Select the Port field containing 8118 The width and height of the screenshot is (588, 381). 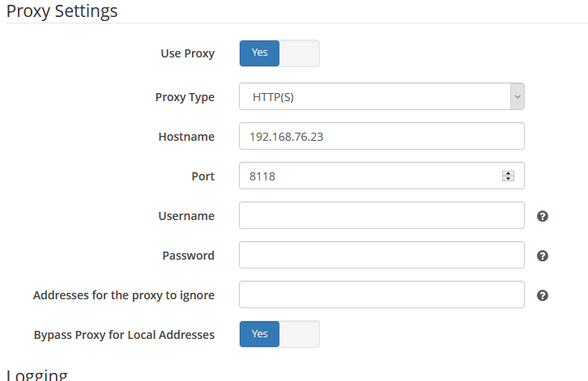381,176
